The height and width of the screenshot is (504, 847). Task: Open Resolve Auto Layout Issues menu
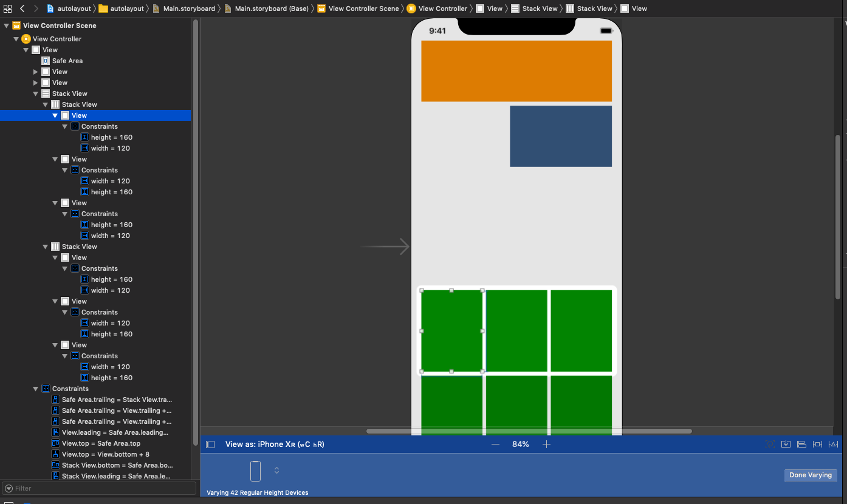click(833, 444)
